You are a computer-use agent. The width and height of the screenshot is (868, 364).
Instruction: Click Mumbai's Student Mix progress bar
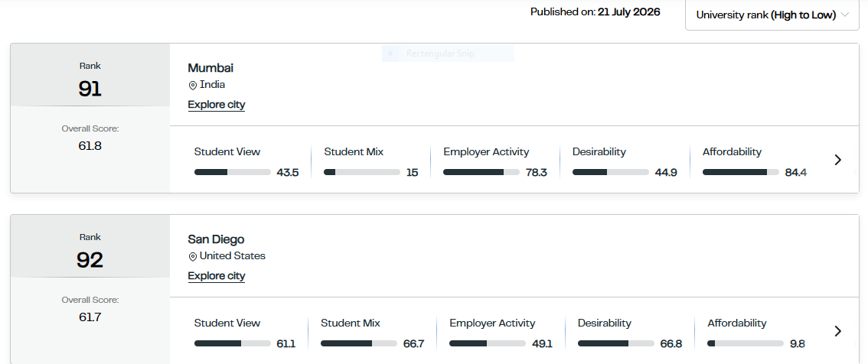(x=362, y=173)
